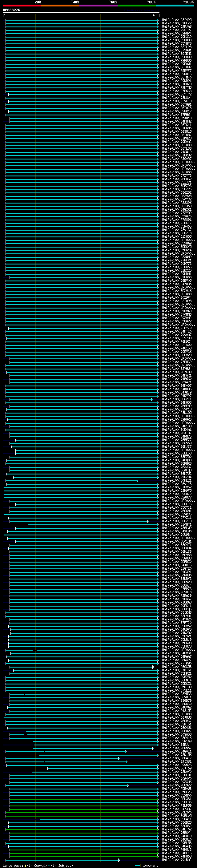197x868 pixels.
Task: Click the 480 end position label
Action: pos(155,15)
